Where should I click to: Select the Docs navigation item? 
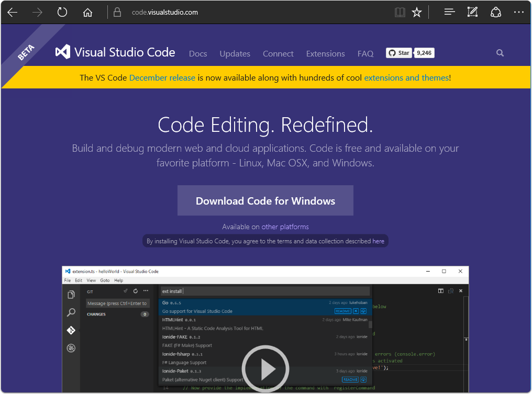(198, 53)
